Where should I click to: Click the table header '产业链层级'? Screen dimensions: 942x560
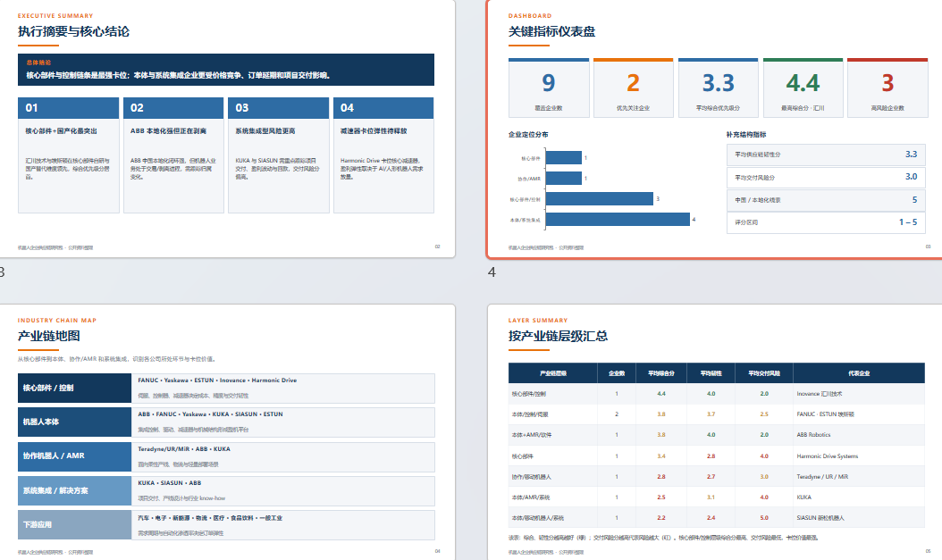552,373
